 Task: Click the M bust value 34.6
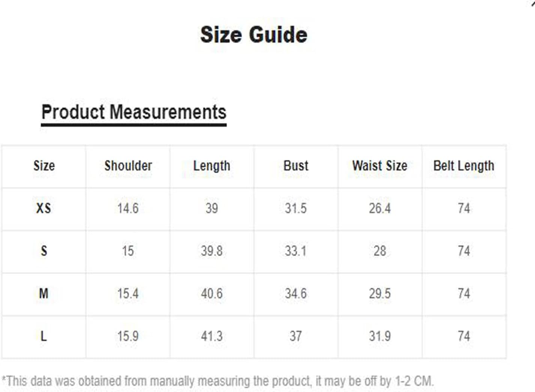tap(296, 293)
